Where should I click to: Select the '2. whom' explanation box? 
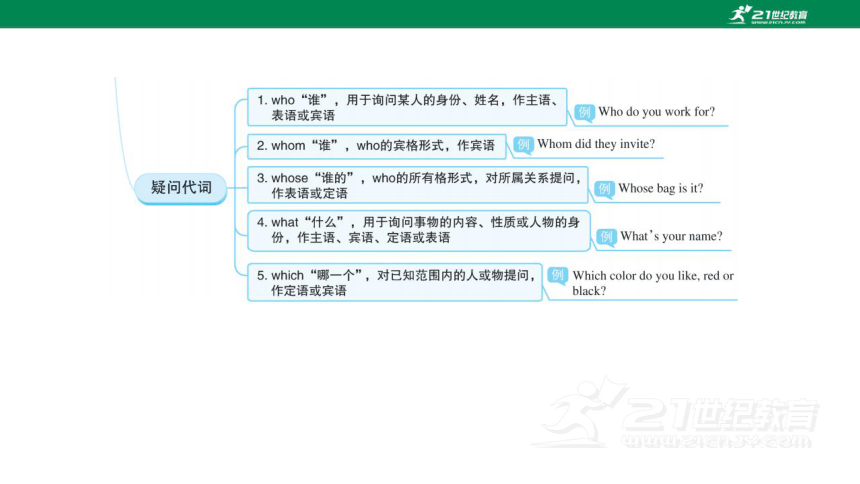pos(376,146)
